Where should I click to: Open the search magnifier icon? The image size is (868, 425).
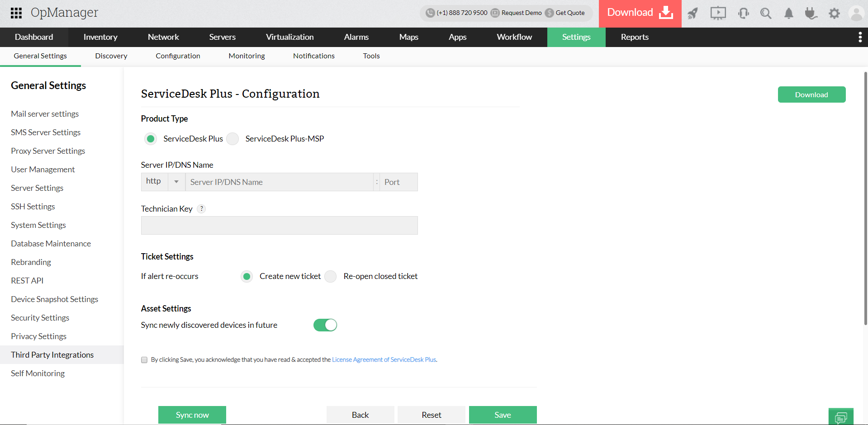[x=766, y=13]
